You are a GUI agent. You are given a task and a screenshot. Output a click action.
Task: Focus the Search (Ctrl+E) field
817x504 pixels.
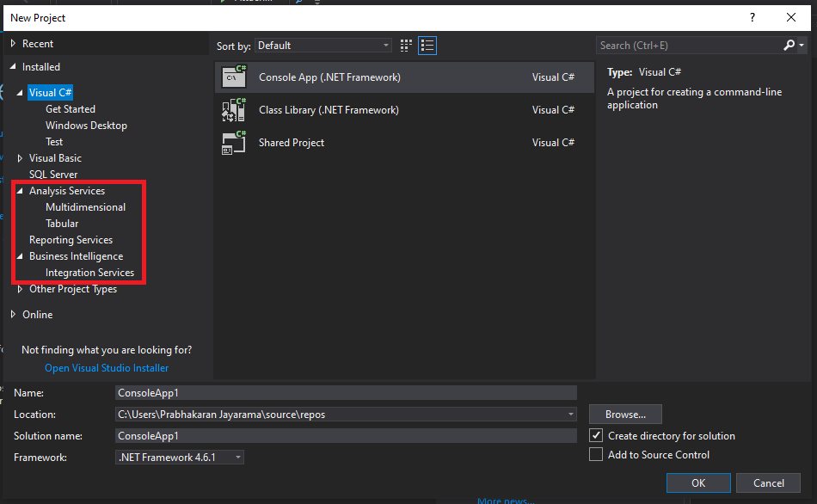coord(690,46)
